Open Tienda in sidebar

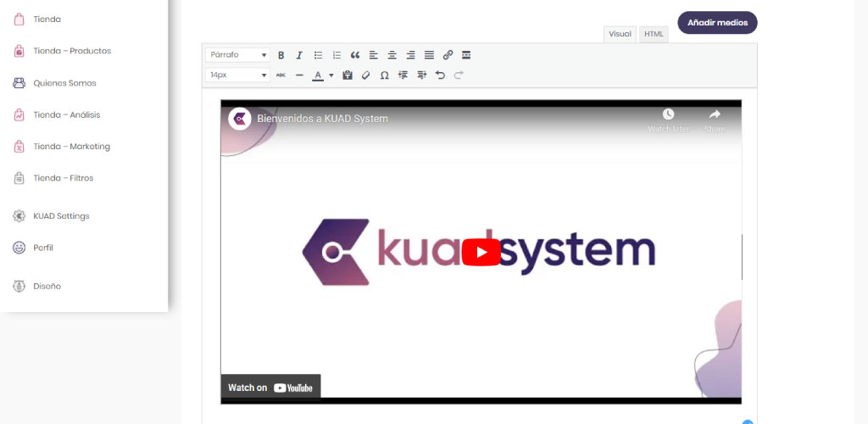click(47, 20)
